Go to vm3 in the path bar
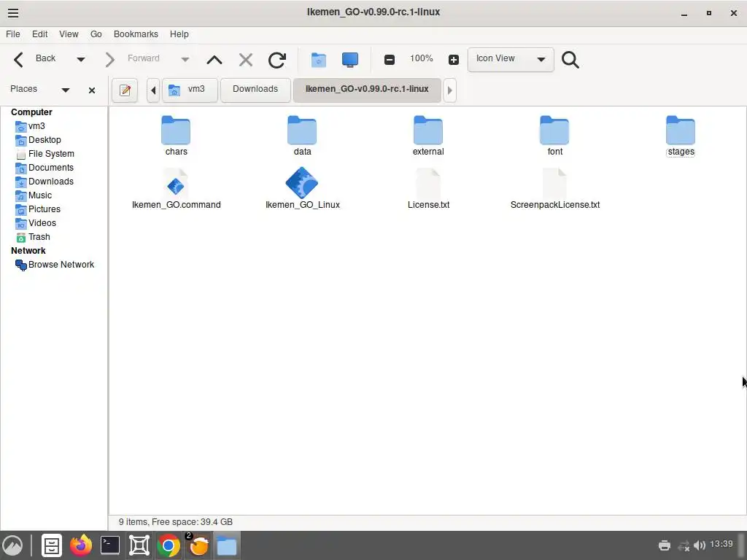Image resolution: width=747 pixels, height=560 pixels. click(x=190, y=90)
